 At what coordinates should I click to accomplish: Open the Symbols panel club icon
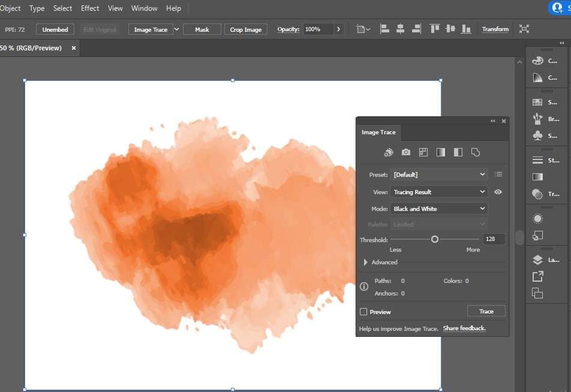(537, 136)
